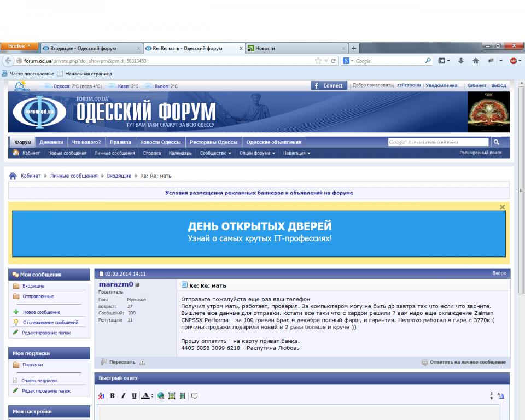Click the Firefox Downloads arrow icon

click(x=461, y=61)
